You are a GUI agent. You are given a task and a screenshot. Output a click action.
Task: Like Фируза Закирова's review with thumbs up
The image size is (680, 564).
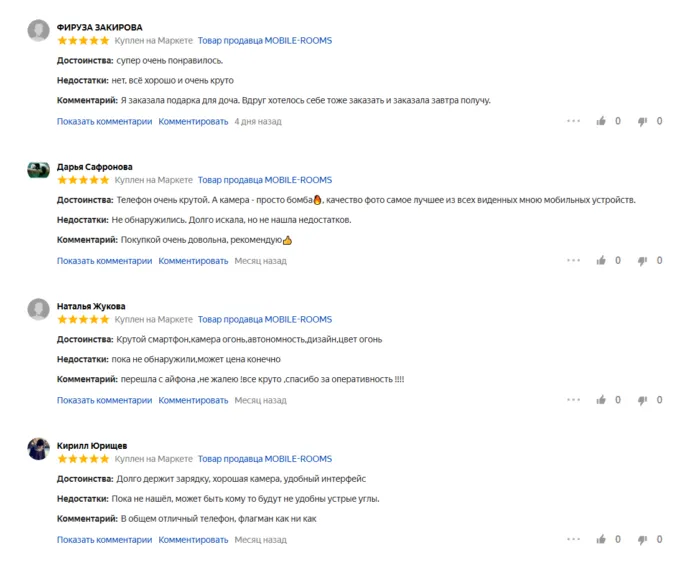click(601, 121)
